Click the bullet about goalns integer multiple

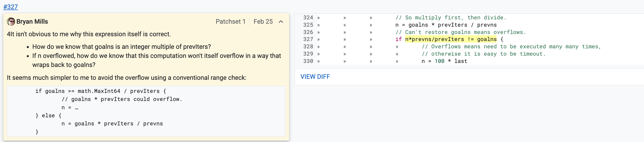(121, 47)
